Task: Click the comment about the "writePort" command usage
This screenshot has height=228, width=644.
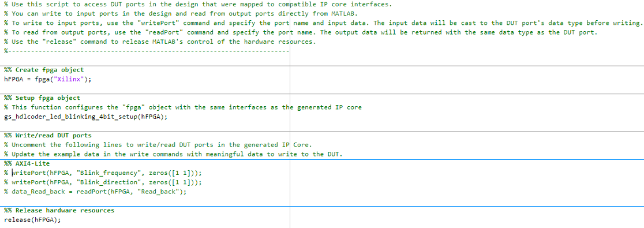Action: (323, 23)
